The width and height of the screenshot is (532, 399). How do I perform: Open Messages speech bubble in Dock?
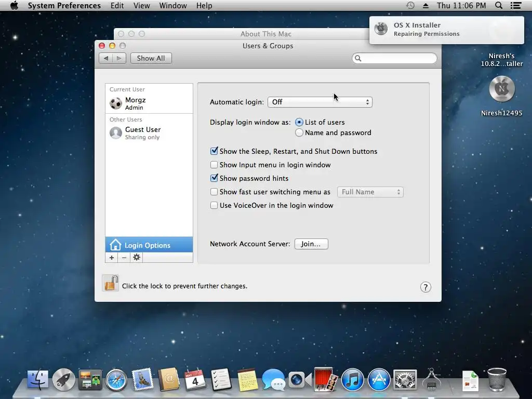(273, 380)
